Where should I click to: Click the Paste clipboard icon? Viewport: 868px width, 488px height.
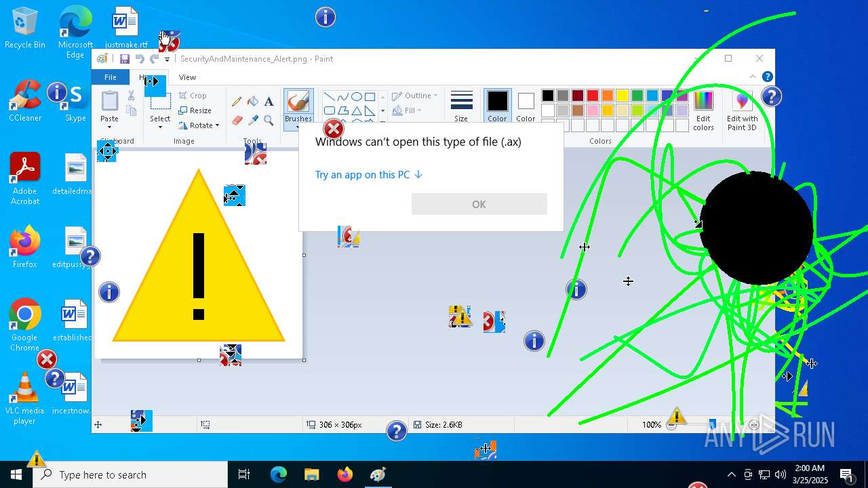[x=109, y=102]
